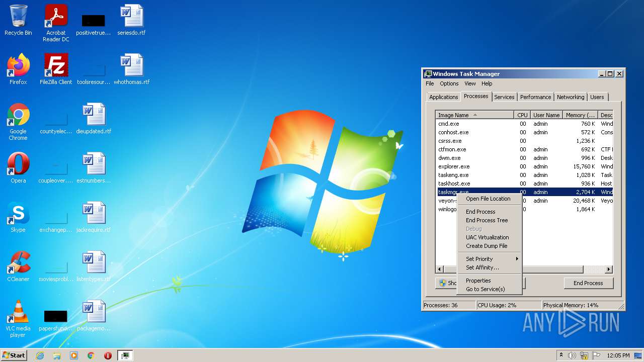Viewport: 644px width, 362px height.
Task: Choose Create Dump File menu entry
Action: [489, 246]
